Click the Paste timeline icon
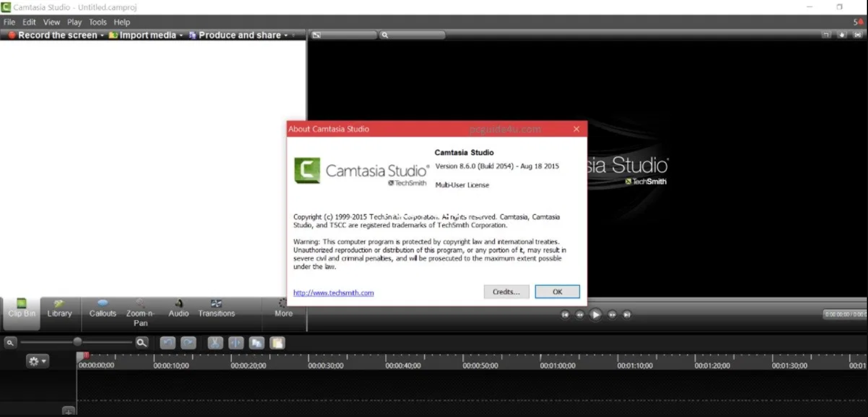This screenshot has width=868, height=417. point(277,343)
